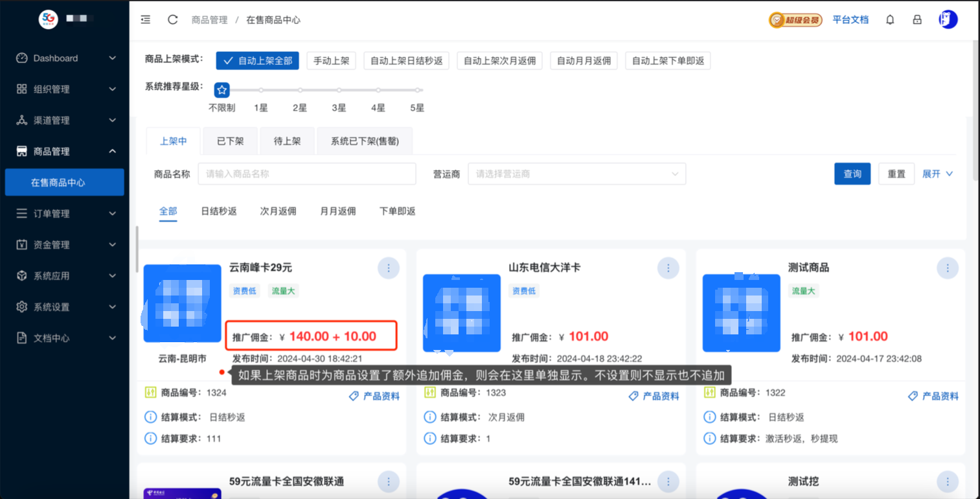Screen dimensions: 980x499
Task: Open notifications via the bell icon
Action: pos(890,19)
